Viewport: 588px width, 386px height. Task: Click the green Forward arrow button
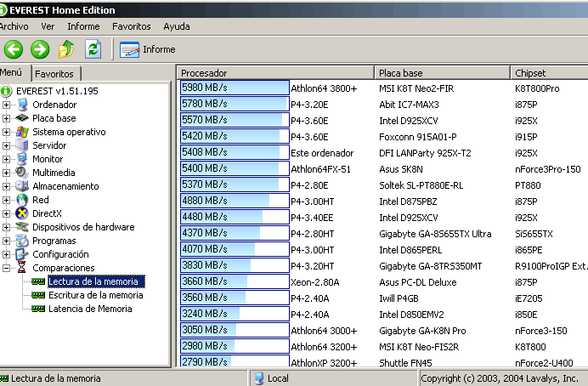click(x=40, y=49)
